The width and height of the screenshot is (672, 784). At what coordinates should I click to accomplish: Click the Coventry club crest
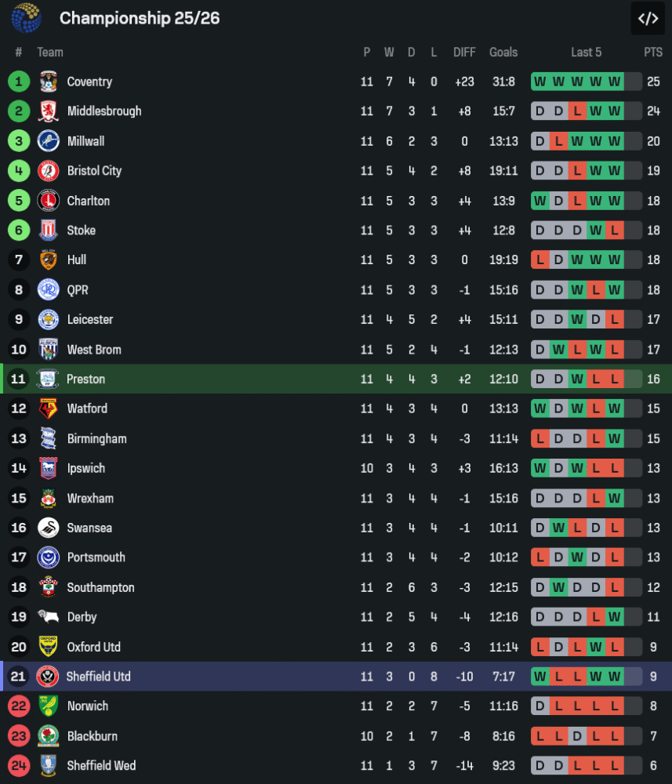coord(49,82)
